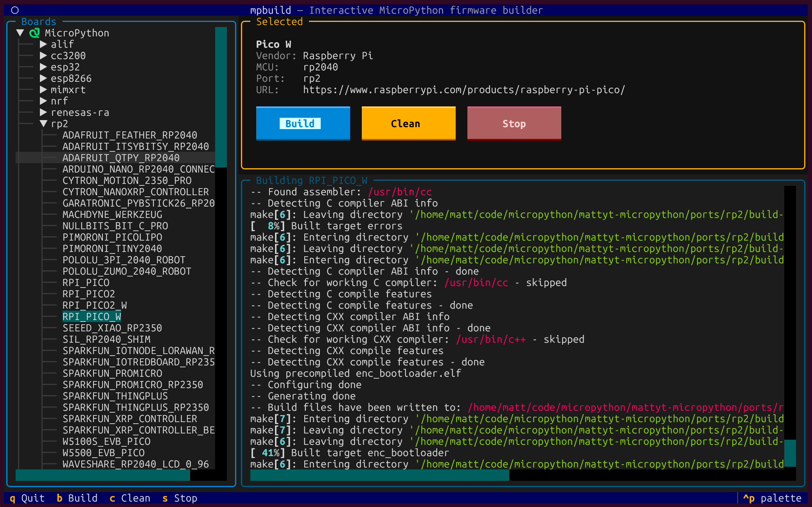This screenshot has height=507, width=812.
Task: Select the RPI_PICO2_W board
Action: (x=95, y=305)
